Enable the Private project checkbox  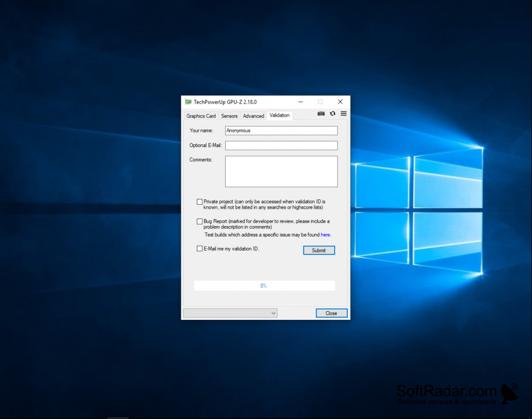[x=199, y=202]
